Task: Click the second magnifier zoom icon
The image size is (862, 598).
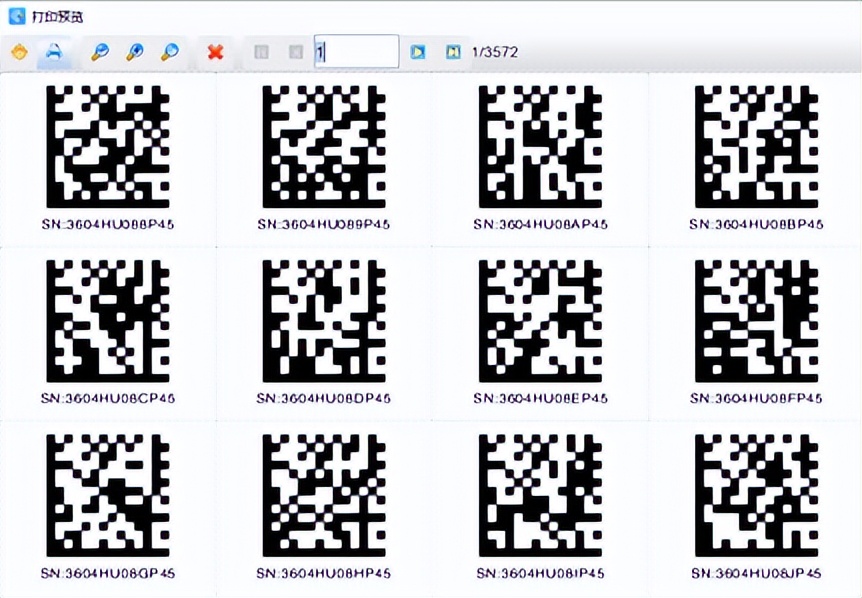Action: pyautogui.click(x=135, y=52)
